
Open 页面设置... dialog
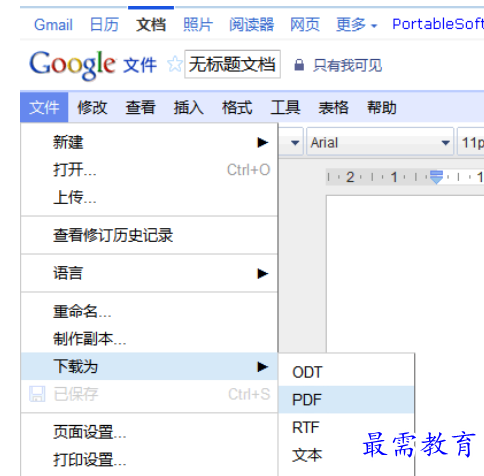[149, 432]
